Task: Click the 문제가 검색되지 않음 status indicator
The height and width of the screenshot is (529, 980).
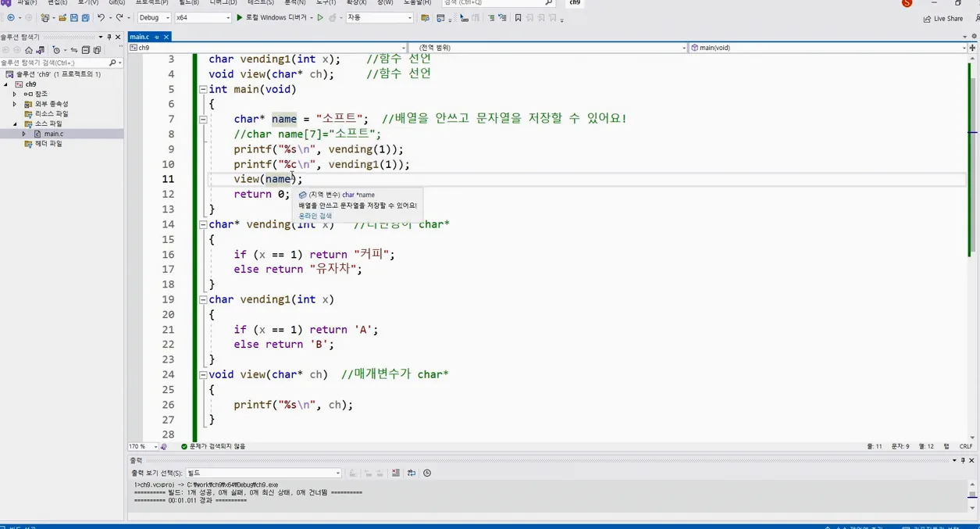Action: (x=213, y=446)
